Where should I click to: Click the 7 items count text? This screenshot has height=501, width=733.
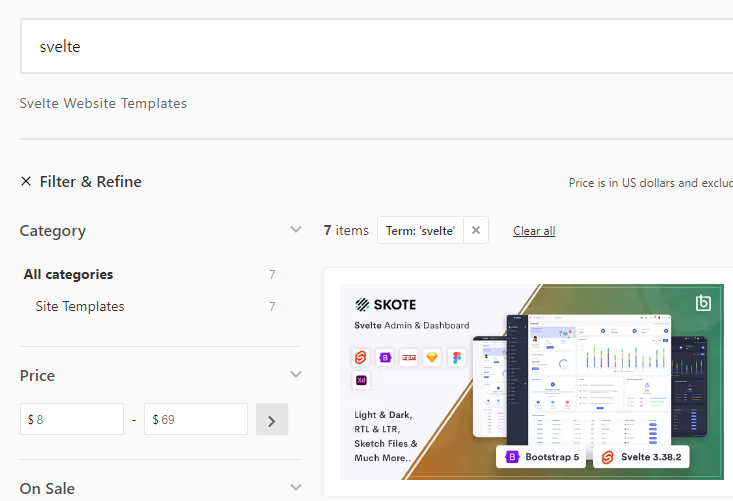346,230
